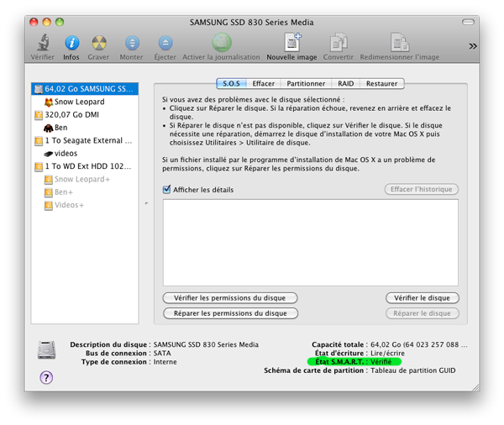Image resolution: width=504 pixels, height=425 pixels.
Task: Expand toolbar overflow double-chevron
Action: [x=472, y=46]
